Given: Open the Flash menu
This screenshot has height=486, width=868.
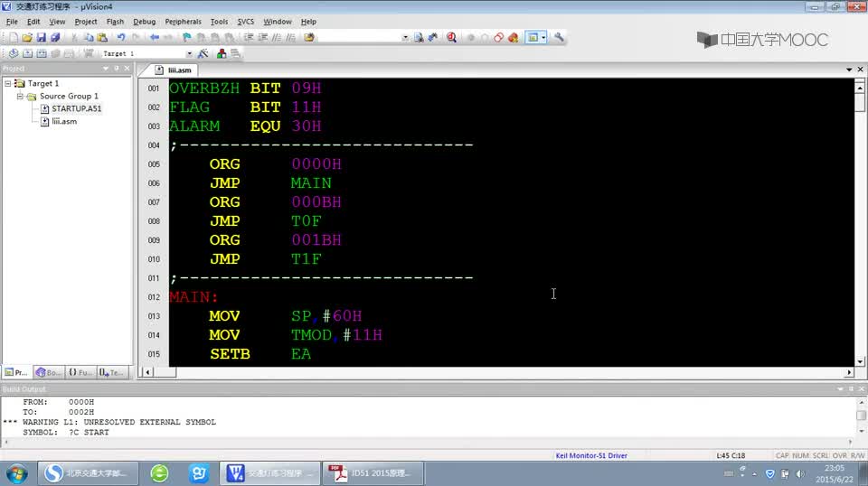Looking at the screenshot, I should [115, 22].
